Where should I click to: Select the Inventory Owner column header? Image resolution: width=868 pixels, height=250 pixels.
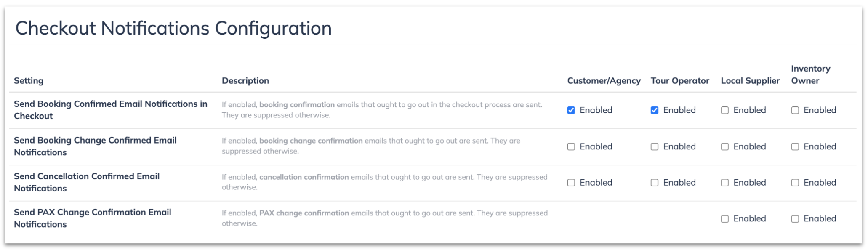811,74
